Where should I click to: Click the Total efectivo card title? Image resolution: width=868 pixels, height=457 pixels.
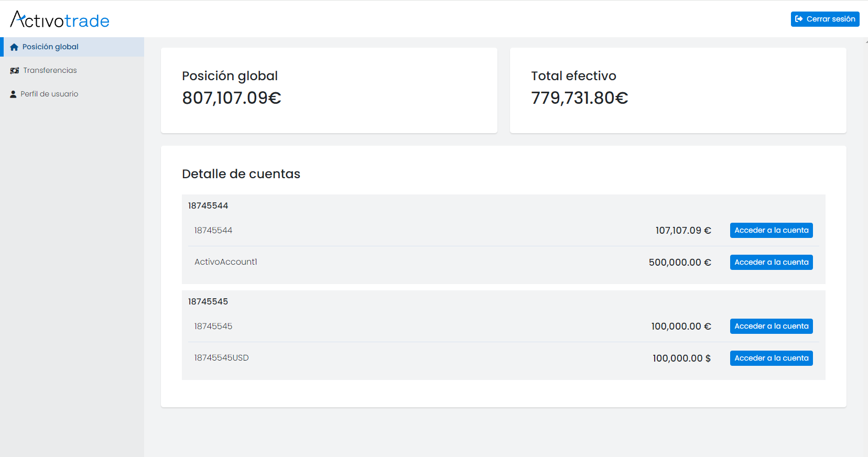pyautogui.click(x=574, y=76)
